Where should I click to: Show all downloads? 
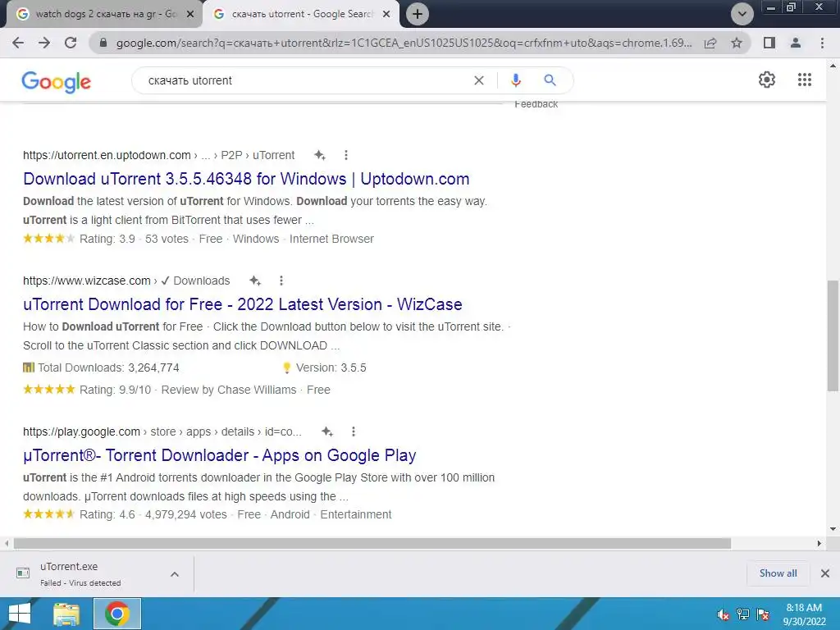point(778,573)
